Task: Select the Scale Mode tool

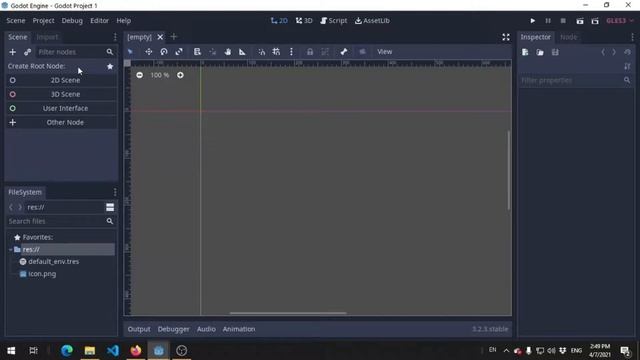Action: pos(179,52)
